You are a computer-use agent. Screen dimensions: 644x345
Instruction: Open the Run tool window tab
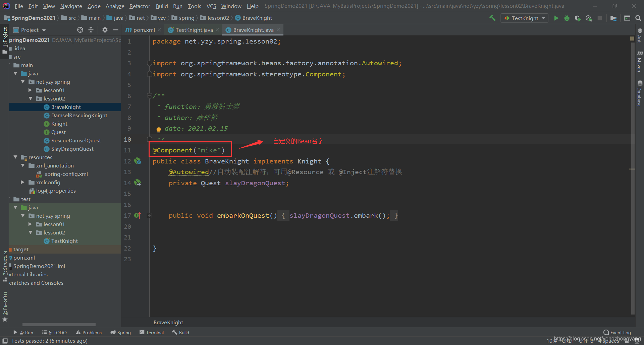[23, 333]
